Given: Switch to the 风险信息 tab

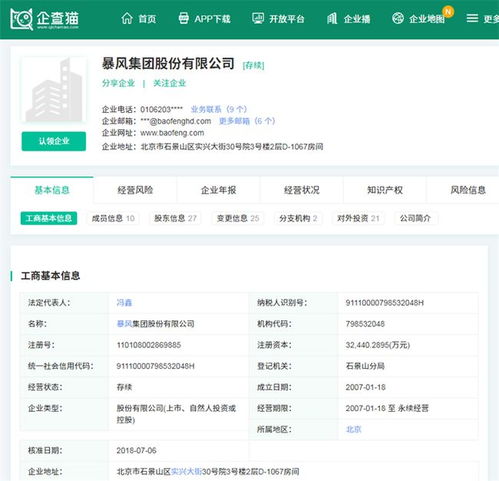Looking at the screenshot, I should click(x=468, y=190).
